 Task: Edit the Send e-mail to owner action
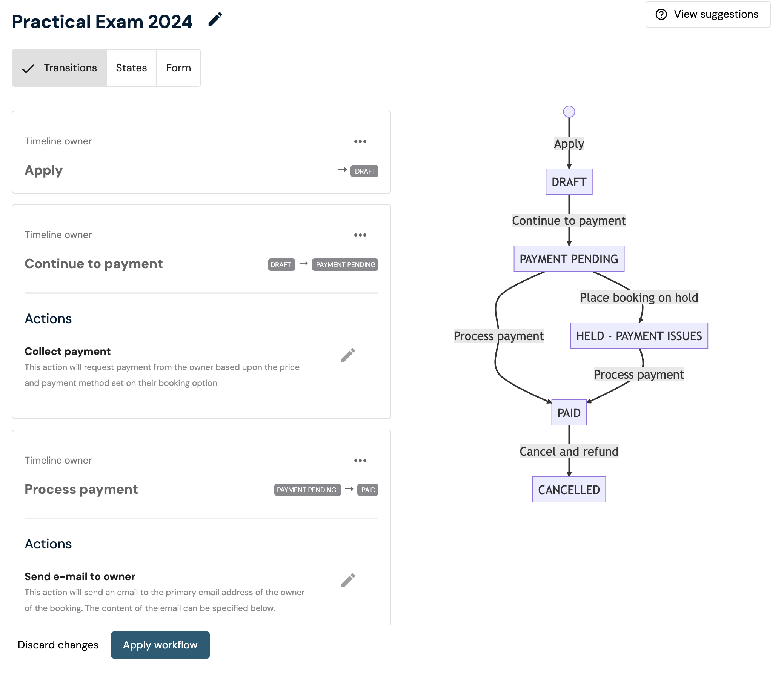(348, 581)
